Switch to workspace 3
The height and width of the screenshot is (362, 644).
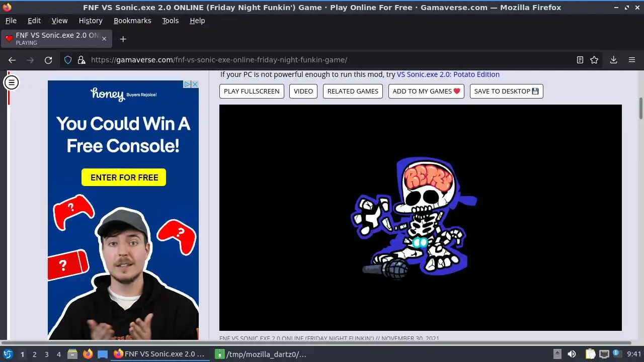tap(47, 354)
